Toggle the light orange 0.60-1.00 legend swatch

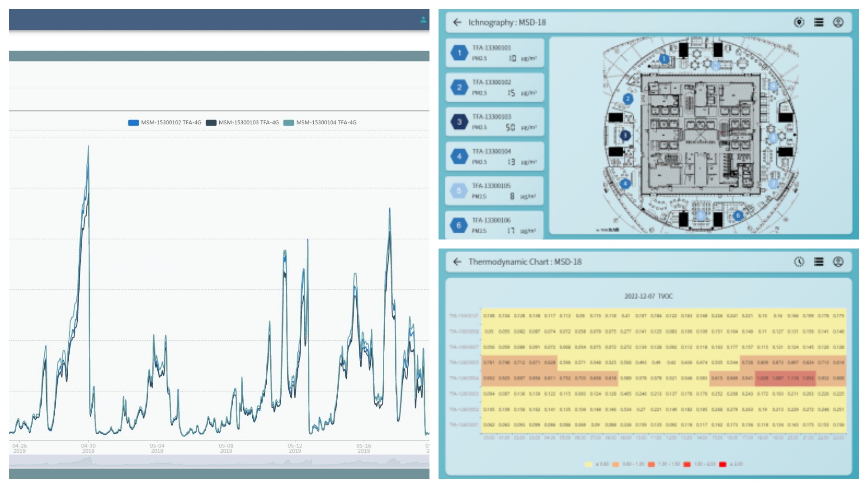click(615, 464)
